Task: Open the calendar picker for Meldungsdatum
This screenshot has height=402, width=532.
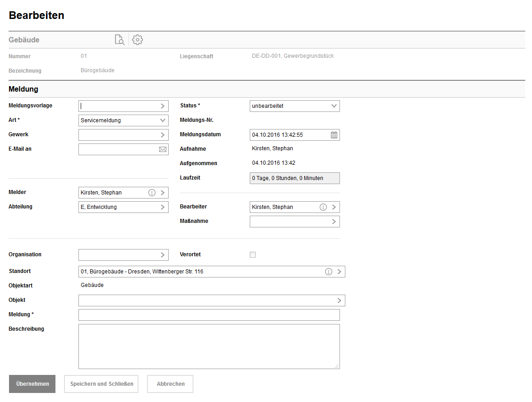Action: point(334,135)
